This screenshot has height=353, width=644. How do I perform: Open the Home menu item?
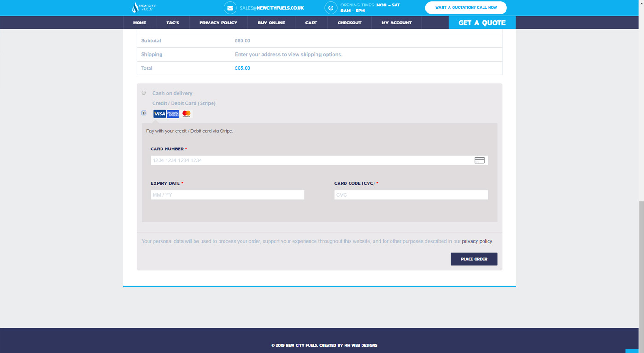click(139, 23)
